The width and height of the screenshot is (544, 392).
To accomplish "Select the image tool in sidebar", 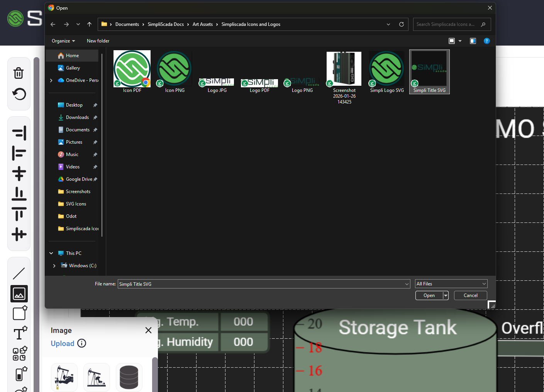I will point(19,294).
